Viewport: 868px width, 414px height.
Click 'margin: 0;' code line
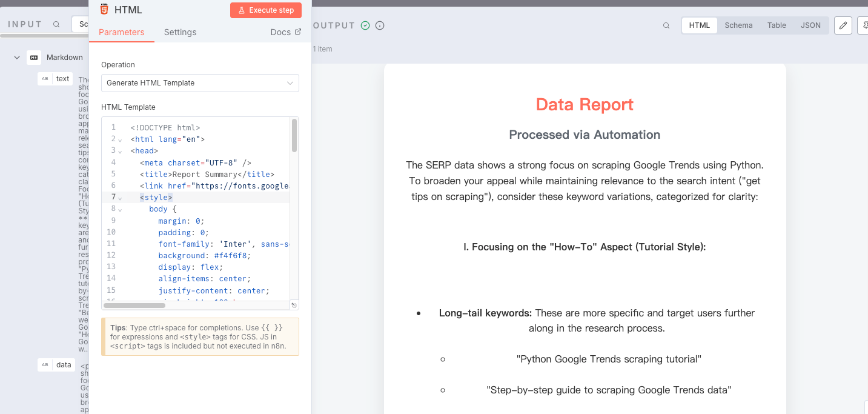181,221
